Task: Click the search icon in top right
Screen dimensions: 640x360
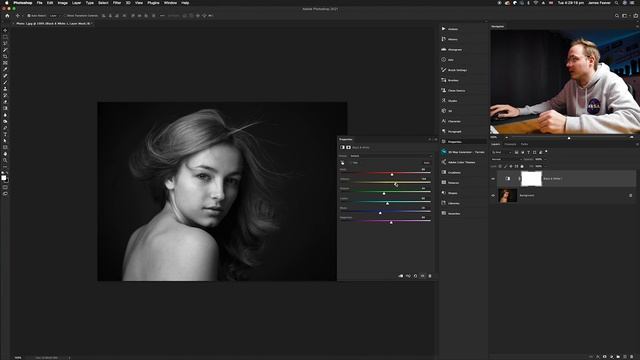Action: pyautogui.click(x=617, y=16)
